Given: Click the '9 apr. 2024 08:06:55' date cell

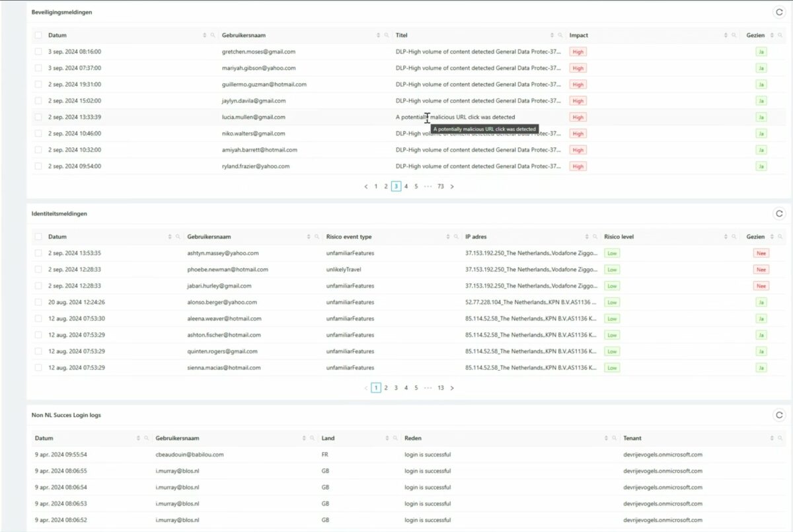Looking at the screenshot, I should (61, 471).
